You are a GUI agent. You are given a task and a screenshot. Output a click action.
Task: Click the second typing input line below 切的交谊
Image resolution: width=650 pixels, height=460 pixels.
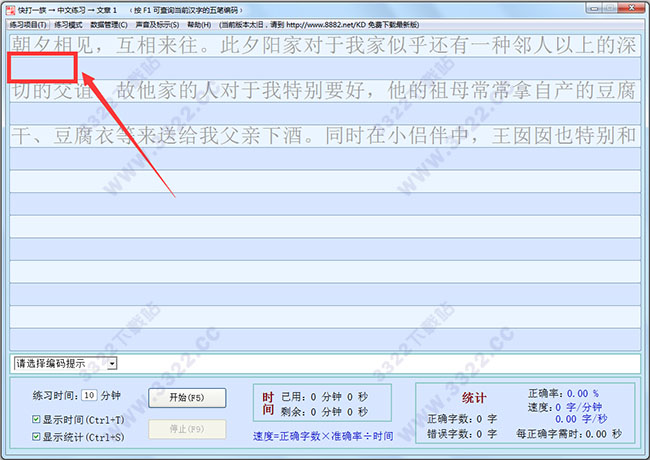[x=325, y=113]
